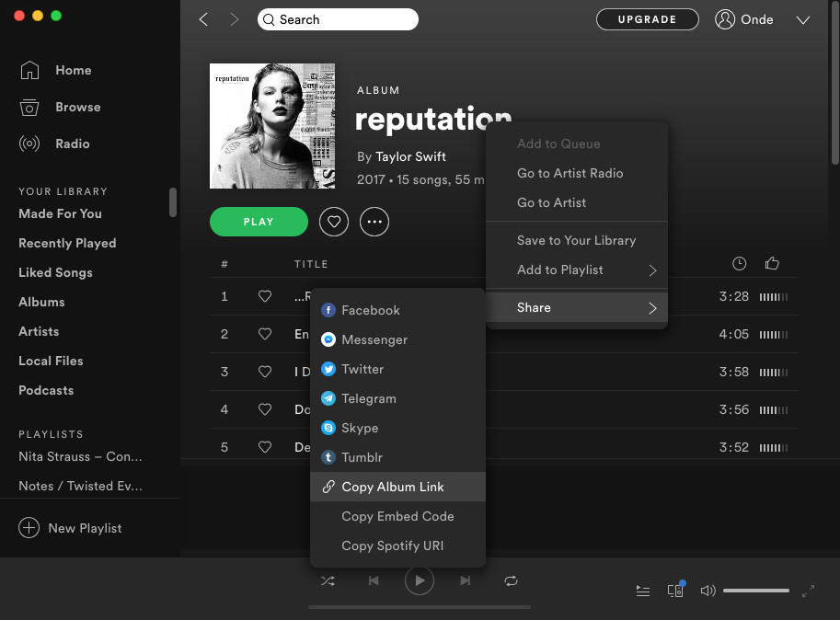Enter full screen with expand icon
The height and width of the screenshot is (620, 840).
[x=808, y=591]
